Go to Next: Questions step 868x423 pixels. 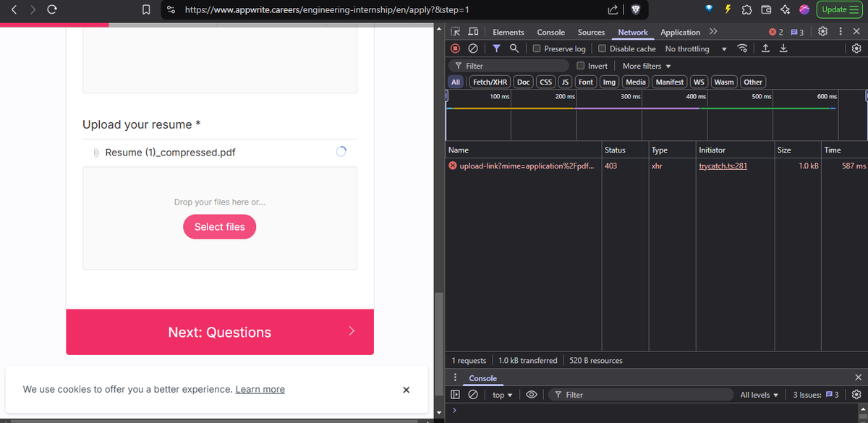pos(220,332)
